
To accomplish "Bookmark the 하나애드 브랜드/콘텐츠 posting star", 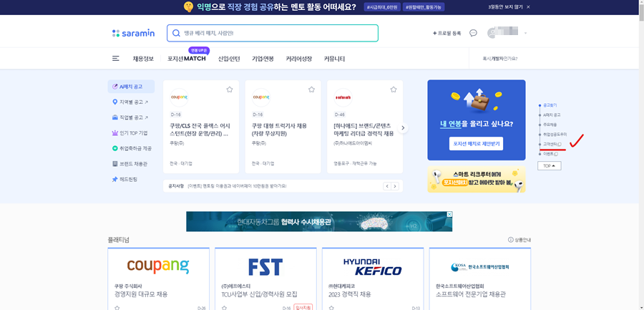I will point(394,89).
